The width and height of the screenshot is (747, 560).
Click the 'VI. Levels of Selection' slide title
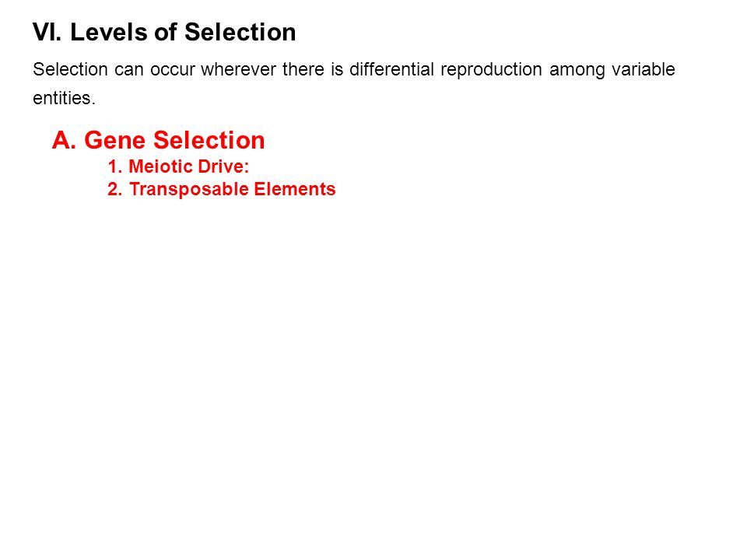164,33
